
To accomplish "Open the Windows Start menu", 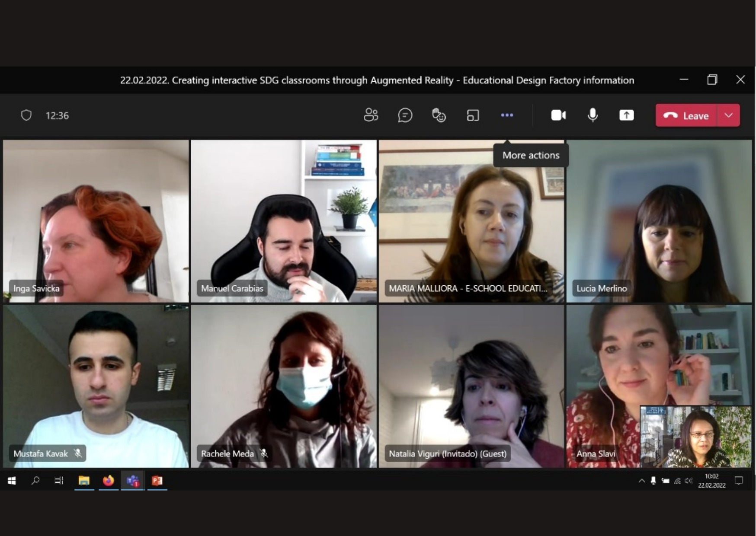I will click(12, 480).
